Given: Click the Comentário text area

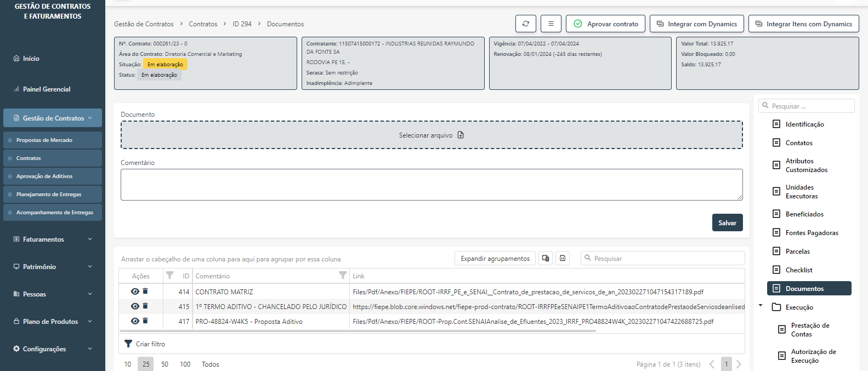Looking at the screenshot, I should point(432,185).
